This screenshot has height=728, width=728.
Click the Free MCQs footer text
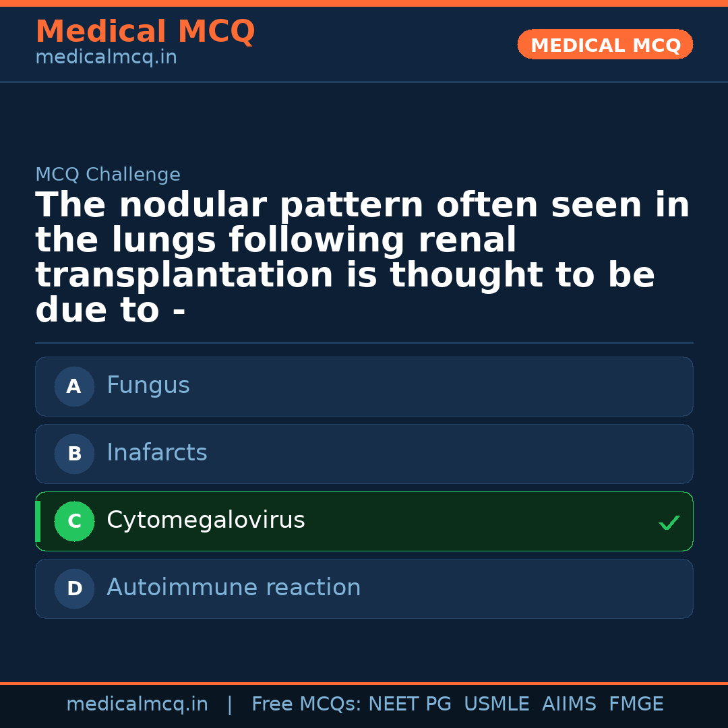click(x=306, y=704)
